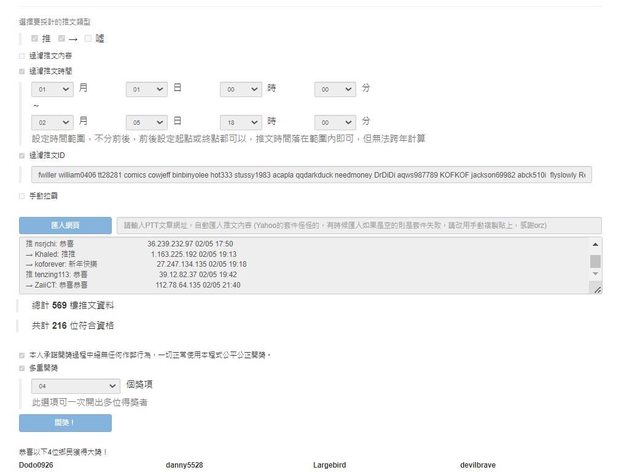Image resolution: width=640 pixels, height=475 pixels.
Task: Click the PTT article URL input field
Action: [x=358, y=226]
